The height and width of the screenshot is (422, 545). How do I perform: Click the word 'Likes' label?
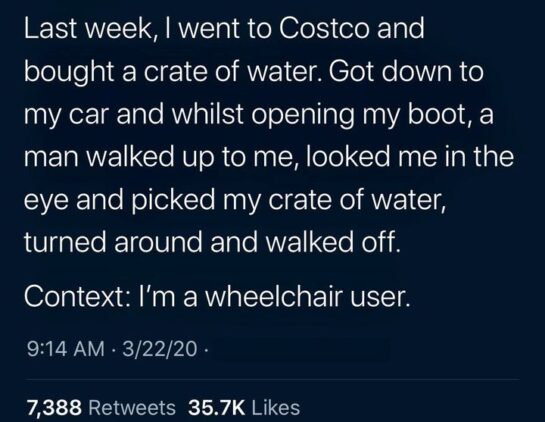point(276,407)
